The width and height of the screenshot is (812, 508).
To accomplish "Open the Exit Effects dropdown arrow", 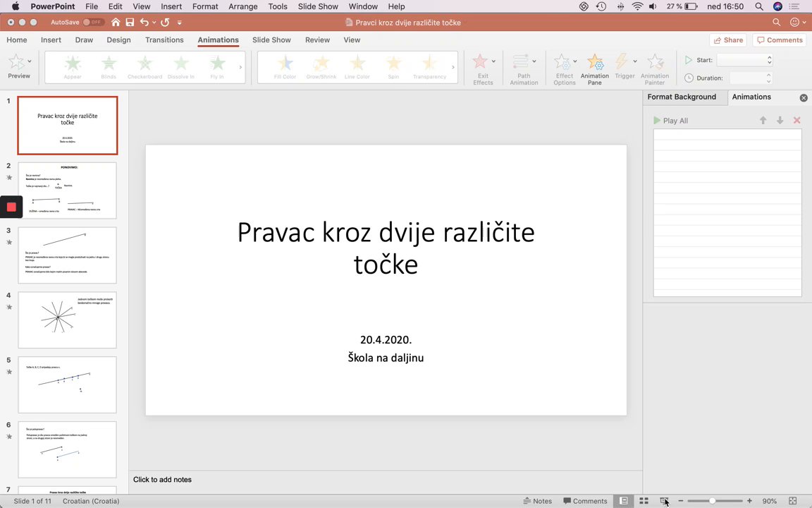I will pos(493,61).
